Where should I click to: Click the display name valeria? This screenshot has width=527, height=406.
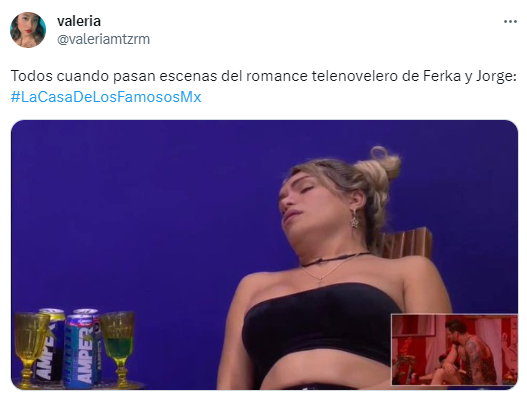point(79,21)
